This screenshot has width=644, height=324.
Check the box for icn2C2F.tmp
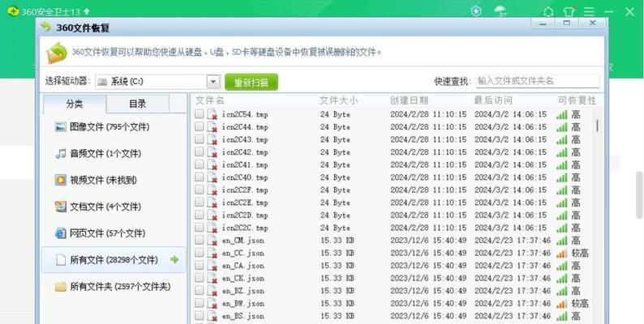pyautogui.click(x=200, y=190)
